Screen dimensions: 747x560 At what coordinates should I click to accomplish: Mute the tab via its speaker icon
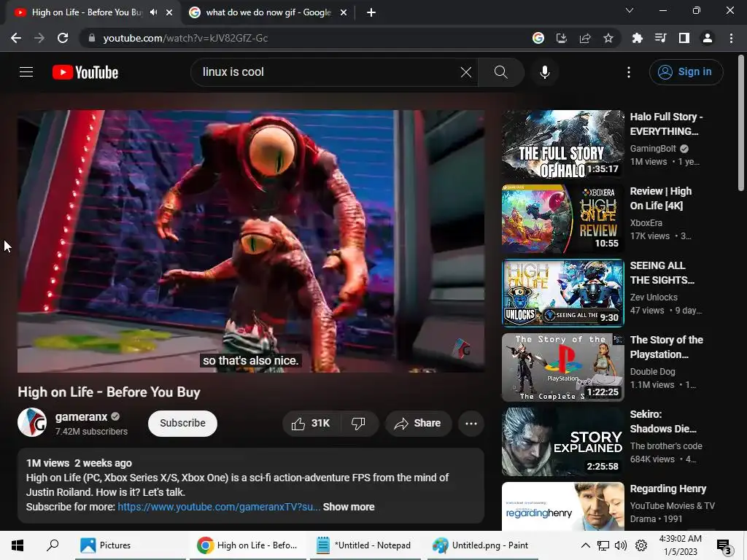pyautogui.click(x=153, y=12)
